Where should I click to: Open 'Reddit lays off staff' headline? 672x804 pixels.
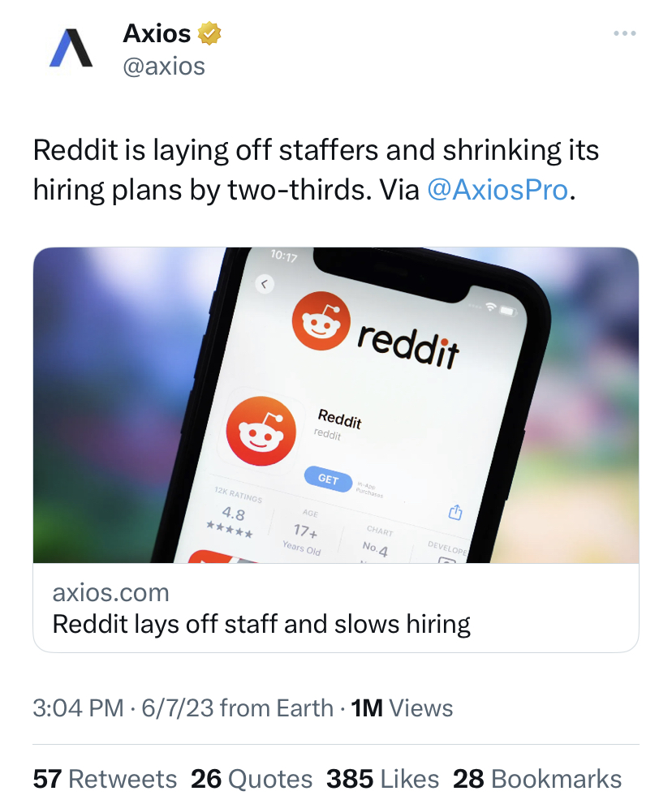click(x=261, y=625)
